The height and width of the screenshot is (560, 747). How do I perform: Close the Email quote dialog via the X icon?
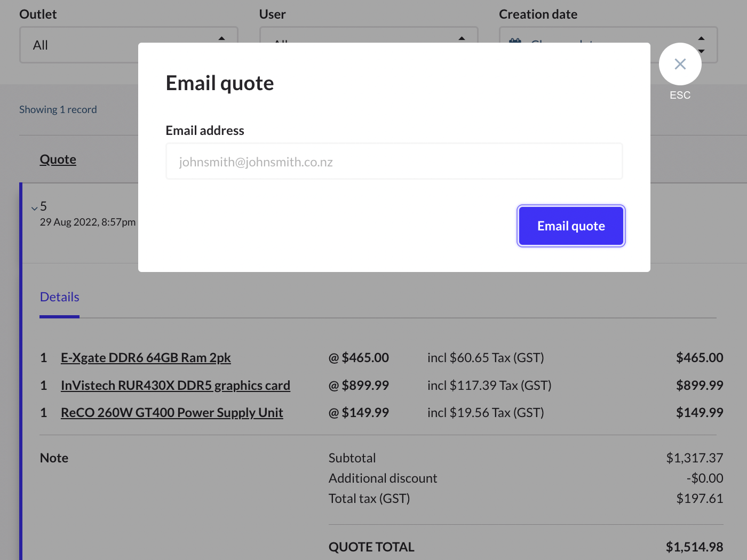coord(680,64)
